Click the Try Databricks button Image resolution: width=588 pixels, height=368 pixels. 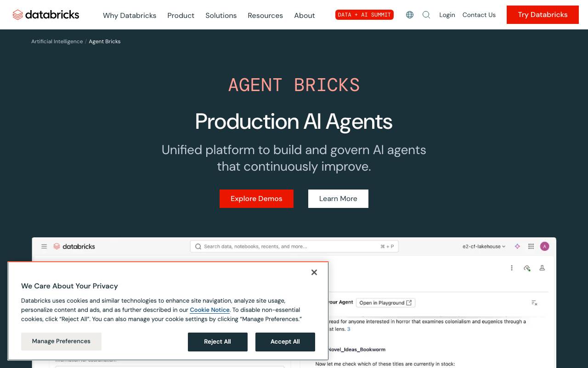tap(543, 15)
